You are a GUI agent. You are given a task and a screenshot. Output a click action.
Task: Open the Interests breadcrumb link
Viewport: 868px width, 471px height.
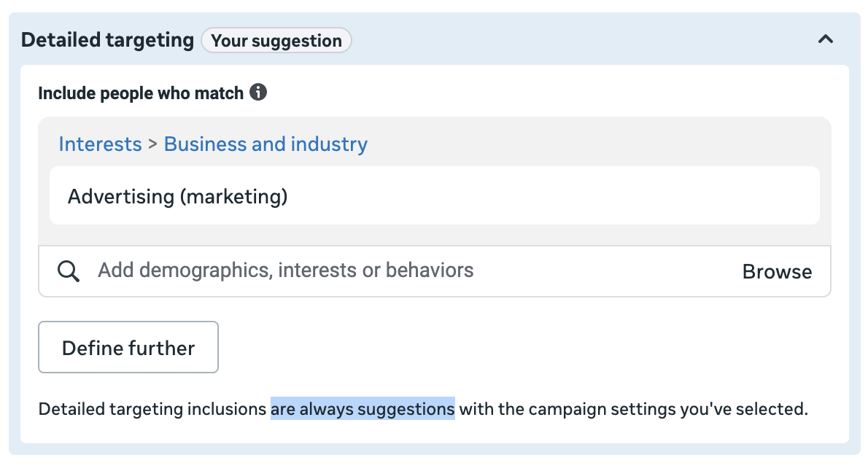coord(100,144)
